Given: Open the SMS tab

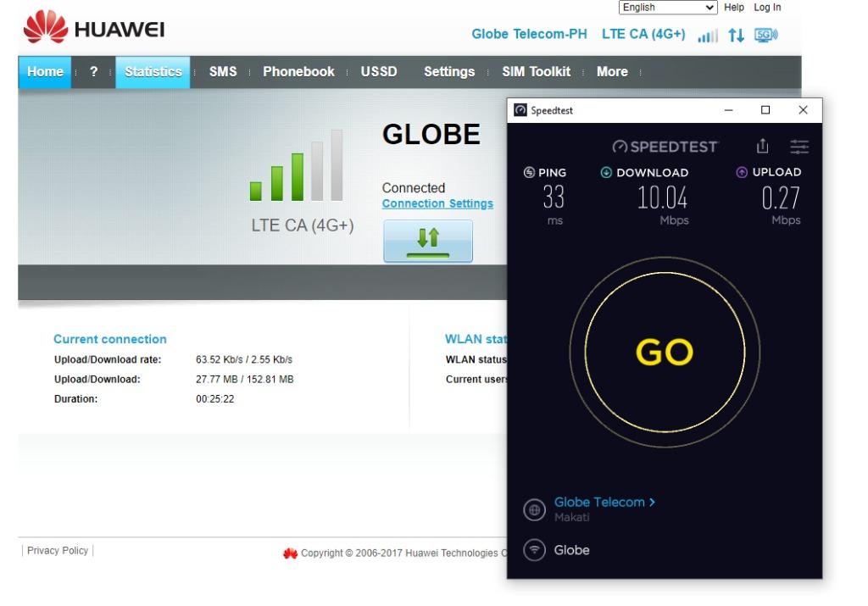Looking at the screenshot, I should tap(223, 72).
